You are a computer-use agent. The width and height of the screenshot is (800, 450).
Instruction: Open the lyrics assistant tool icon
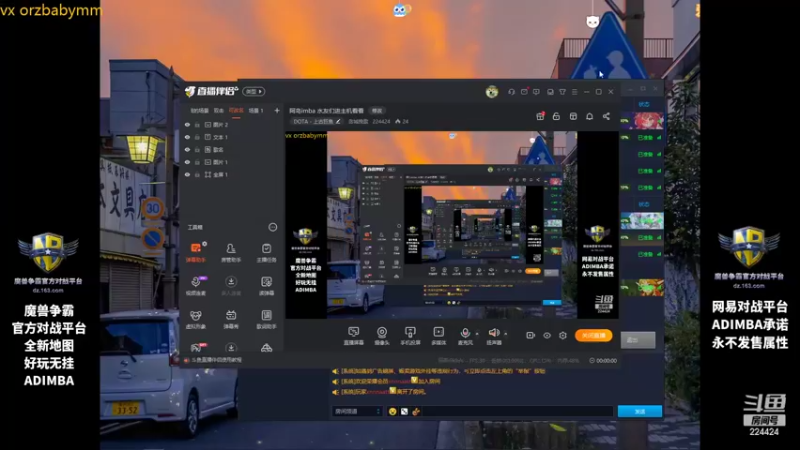click(266, 318)
